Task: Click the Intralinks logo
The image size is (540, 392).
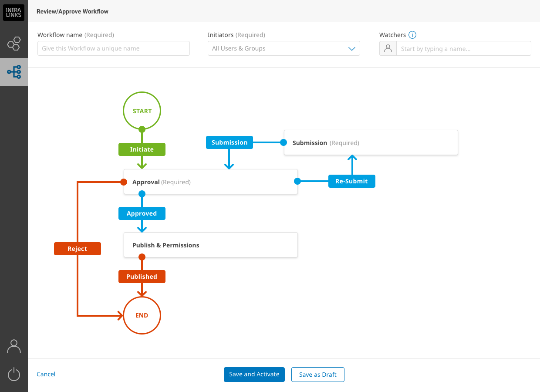Action: pos(14,13)
